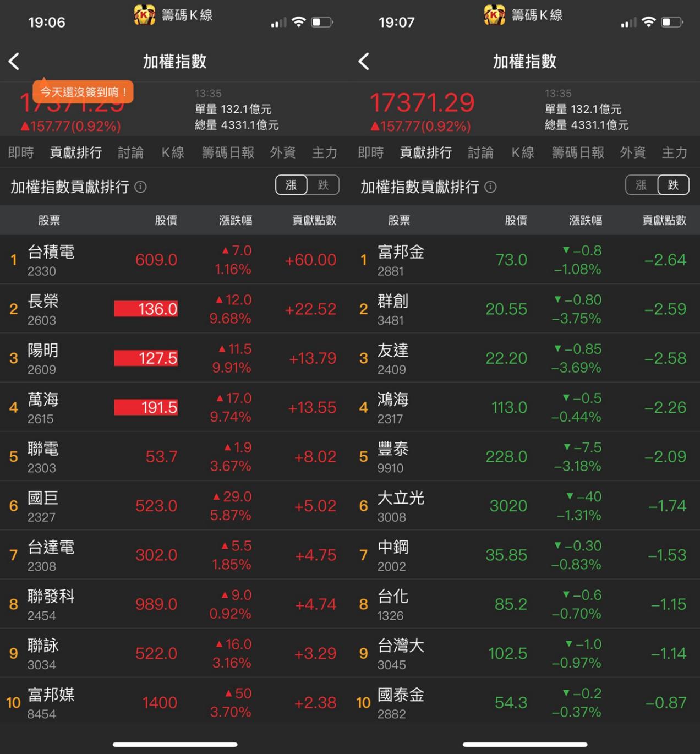Open 長榮 2603 stock row
Screen dimensions: 700x754
pos(175,309)
